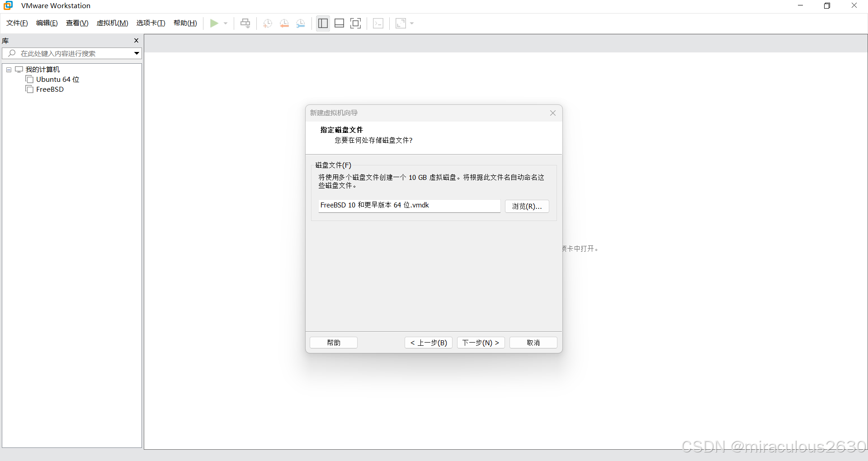Click the computer icon beside 我的计算机
This screenshot has width=868, height=461.
click(x=19, y=70)
